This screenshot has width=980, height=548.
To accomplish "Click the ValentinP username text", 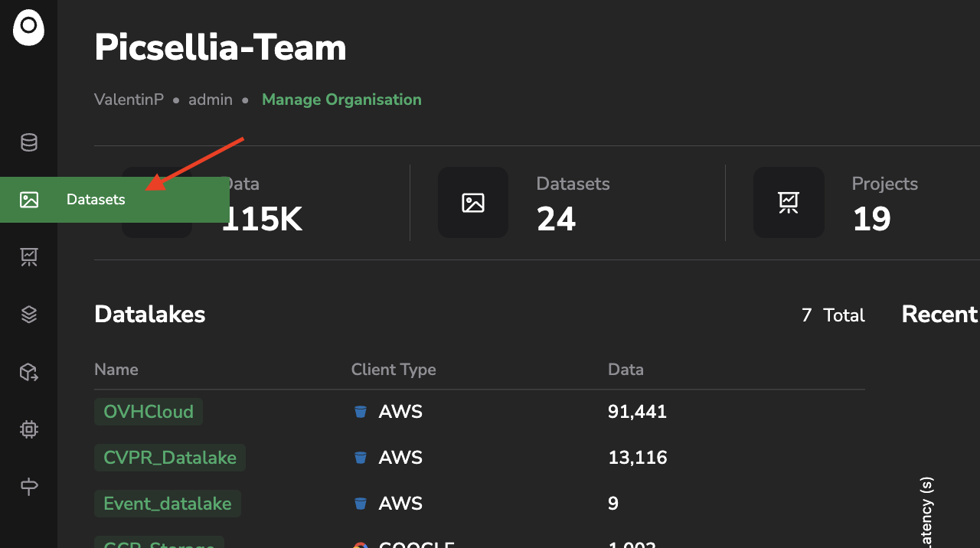I will (x=129, y=99).
